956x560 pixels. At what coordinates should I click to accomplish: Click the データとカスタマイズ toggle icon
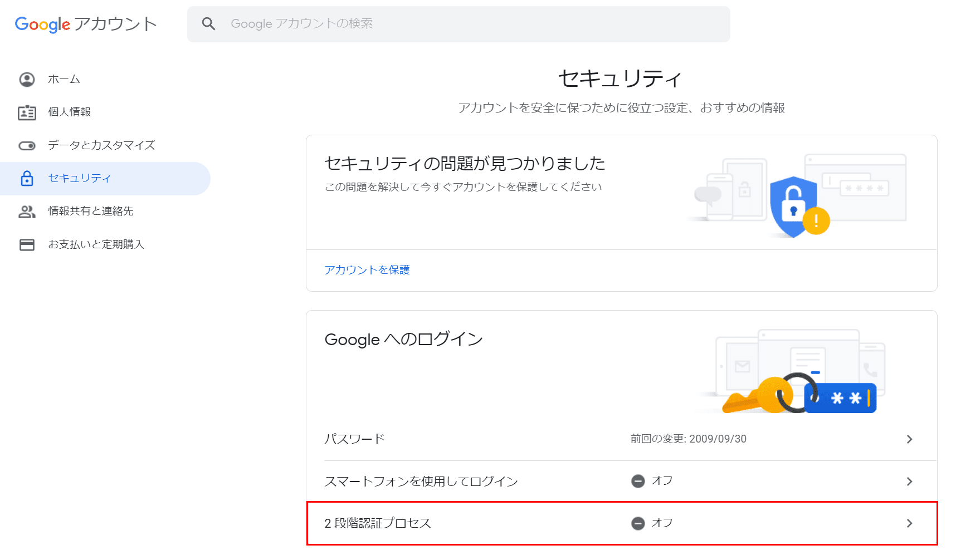coord(27,146)
